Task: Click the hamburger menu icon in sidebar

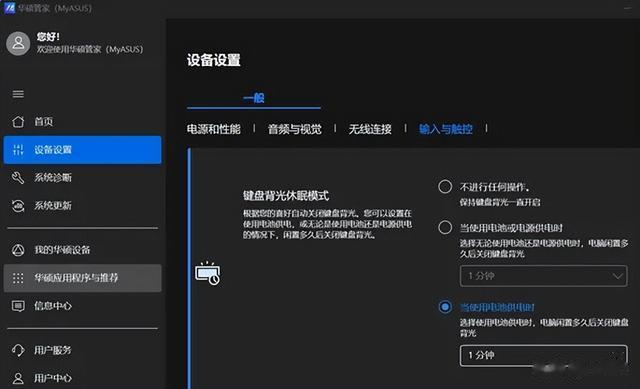Action: tap(18, 94)
